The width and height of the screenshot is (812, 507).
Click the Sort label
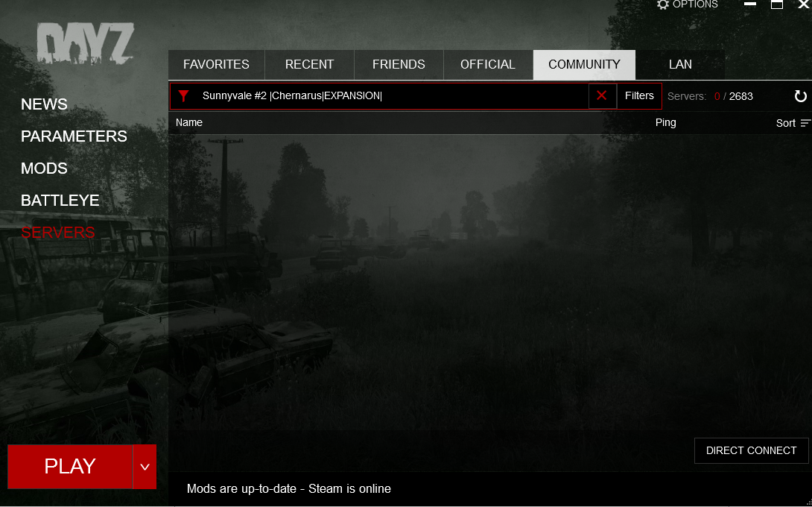click(x=786, y=123)
